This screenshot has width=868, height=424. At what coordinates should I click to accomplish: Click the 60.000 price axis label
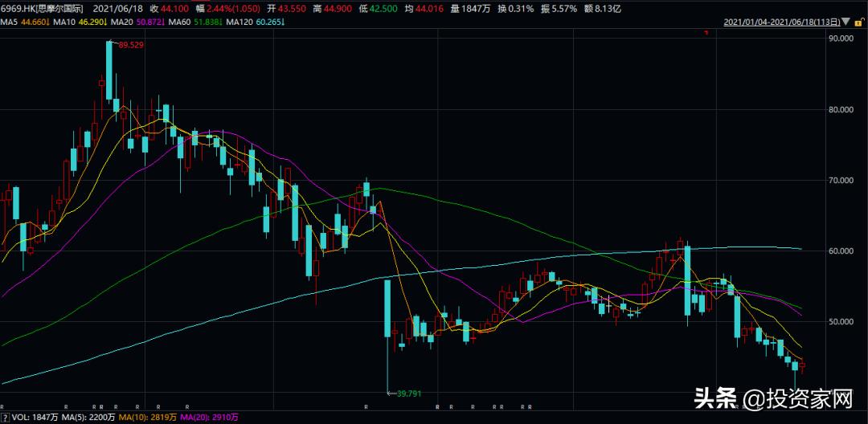click(x=841, y=251)
